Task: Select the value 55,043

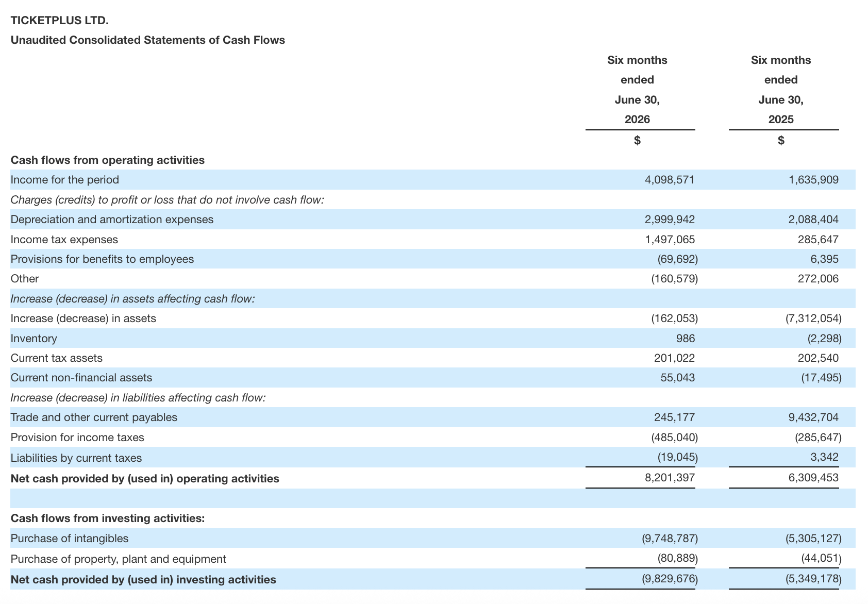Action: coord(677,378)
